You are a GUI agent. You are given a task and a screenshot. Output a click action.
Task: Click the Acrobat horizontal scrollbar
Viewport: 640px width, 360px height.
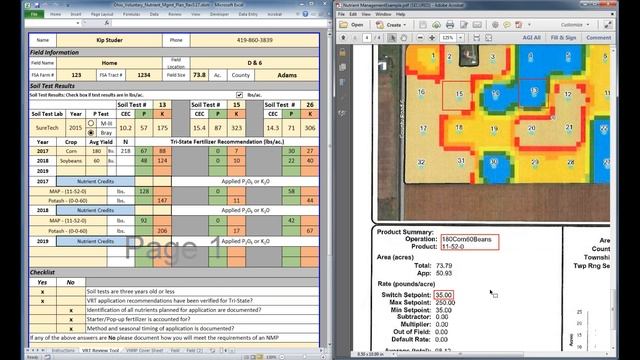click(x=459, y=354)
